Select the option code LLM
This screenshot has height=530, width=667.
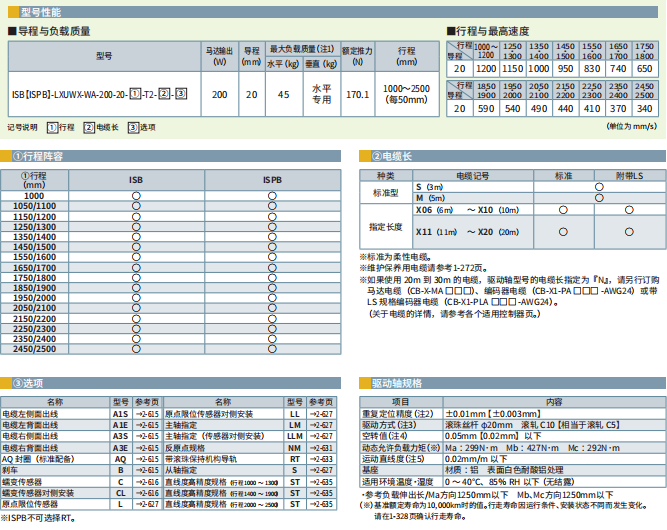point(294,436)
